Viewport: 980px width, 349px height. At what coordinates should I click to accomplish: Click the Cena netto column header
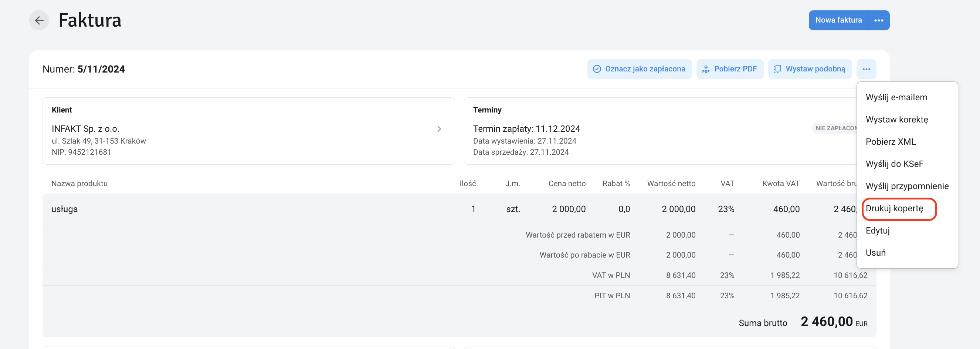(x=567, y=184)
